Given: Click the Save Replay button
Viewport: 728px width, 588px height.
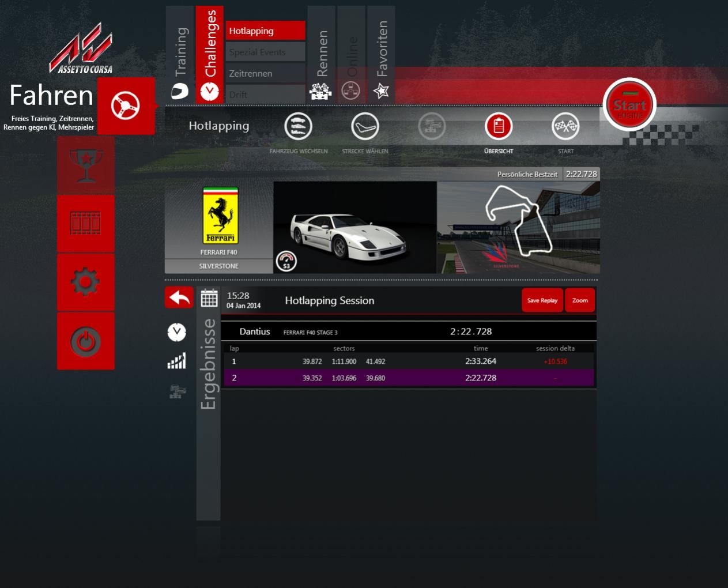Looking at the screenshot, I should (x=542, y=300).
